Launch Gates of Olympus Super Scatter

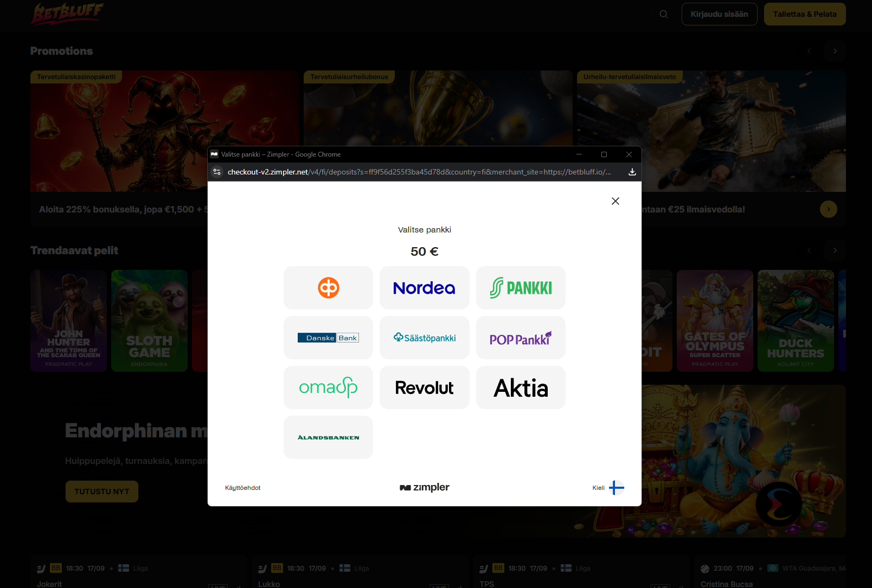(x=715, y=321)
